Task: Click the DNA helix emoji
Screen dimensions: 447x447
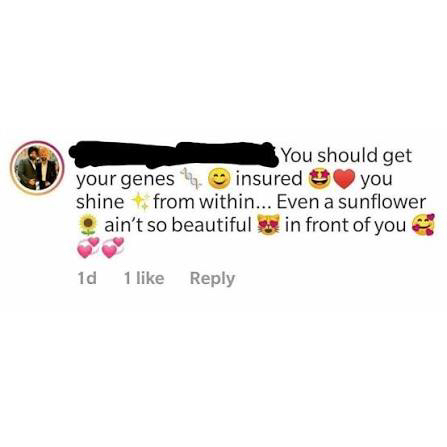Action: tap(191, 179)
